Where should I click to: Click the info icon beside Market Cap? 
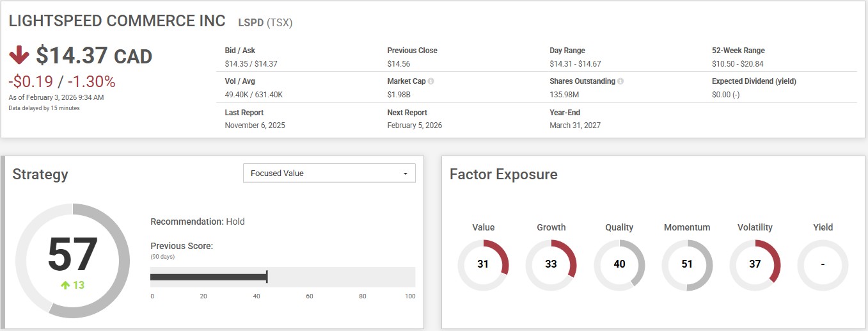point(431,81)
